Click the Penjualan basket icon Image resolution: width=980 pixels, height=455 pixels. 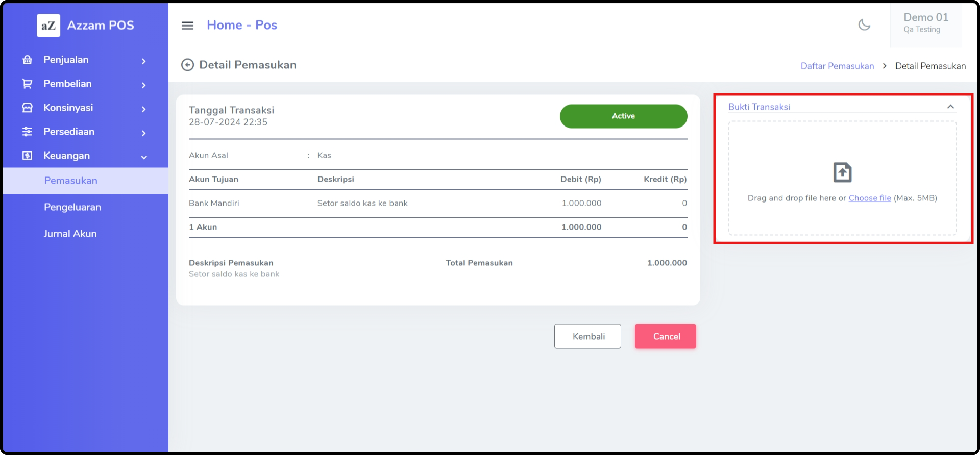coord(27,60)
